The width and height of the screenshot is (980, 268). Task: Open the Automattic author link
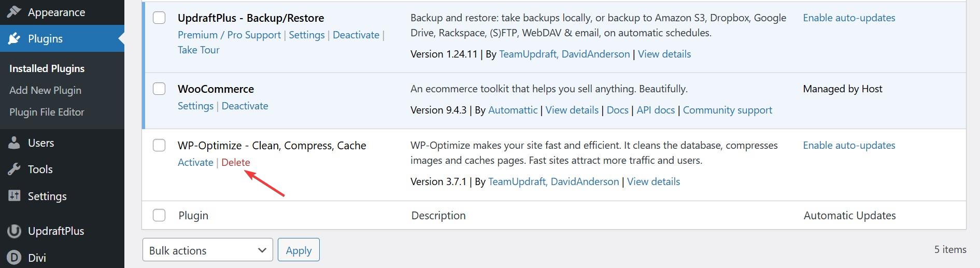513,110
